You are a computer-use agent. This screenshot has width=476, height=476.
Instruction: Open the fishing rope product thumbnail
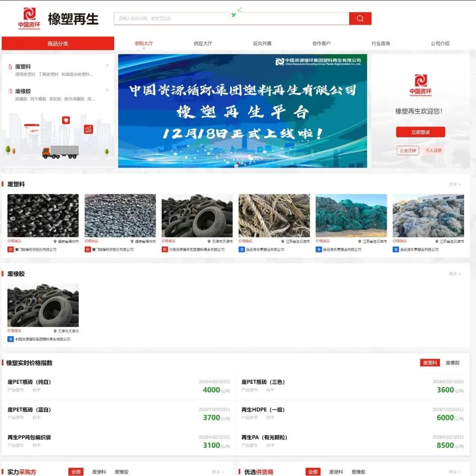tap(274, 216)
